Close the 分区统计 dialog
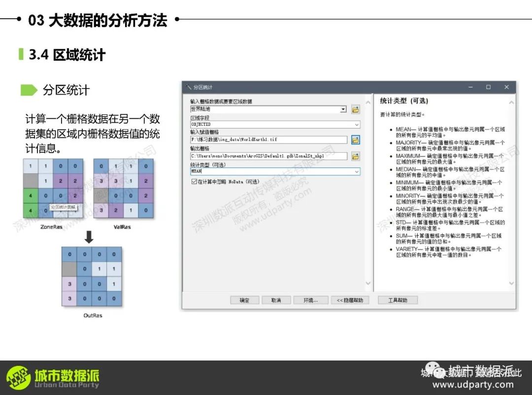532x395 pixels. click(506, 87)
